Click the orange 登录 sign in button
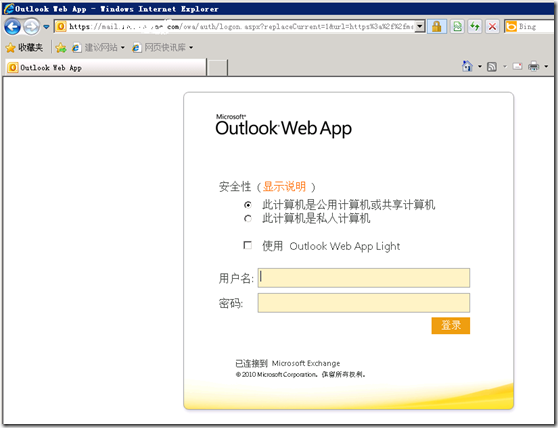Viewport: 558px width, 428px height. tap(451, 326)
